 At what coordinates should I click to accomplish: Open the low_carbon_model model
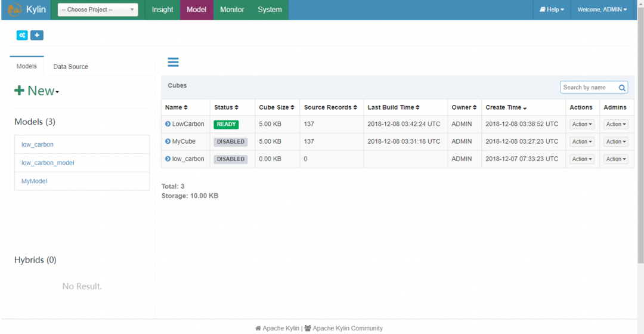coord(48,163)
